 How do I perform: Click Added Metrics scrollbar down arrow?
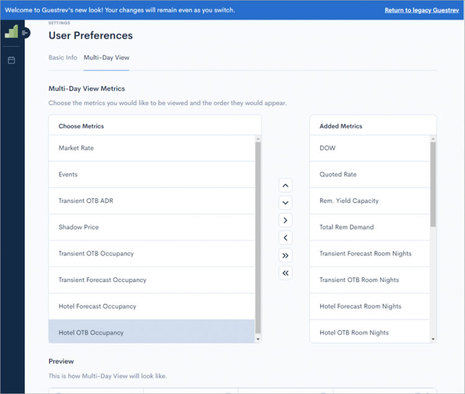tap(433, 339)
